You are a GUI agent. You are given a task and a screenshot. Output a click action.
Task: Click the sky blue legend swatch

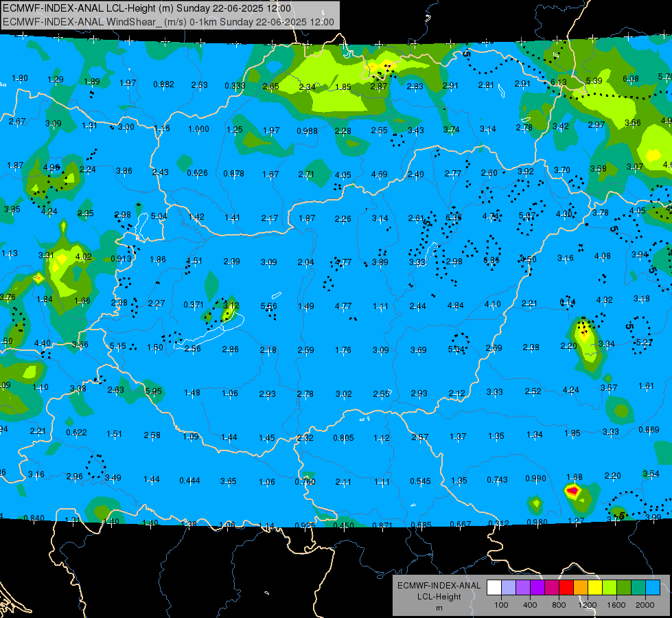pos(653,588)
